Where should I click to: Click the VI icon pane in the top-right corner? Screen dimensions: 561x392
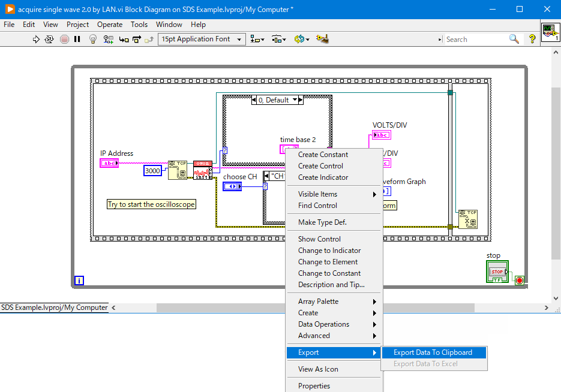(550, 32)
